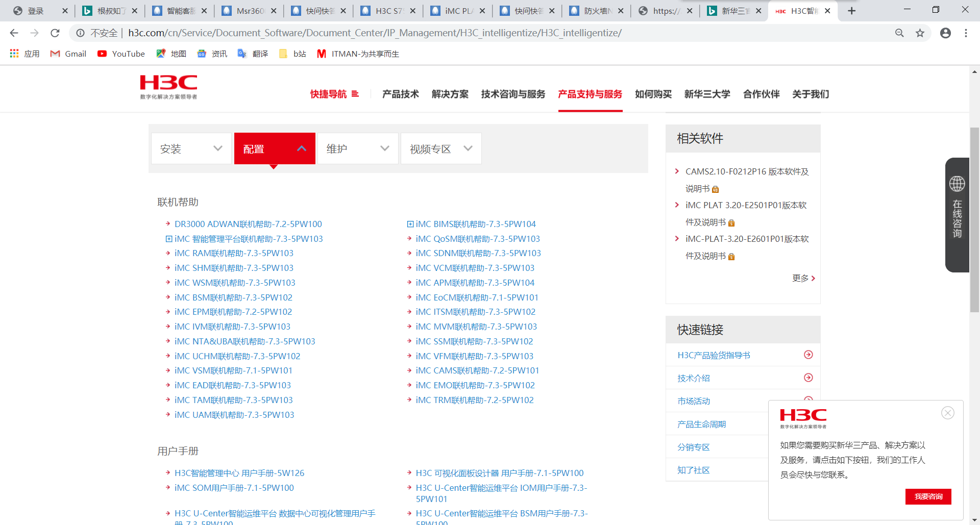Open DR3000 ADWAN联机帮助-7.2-5PW100 link
This screenshot has height=525, width=980.
click(248, 224)
